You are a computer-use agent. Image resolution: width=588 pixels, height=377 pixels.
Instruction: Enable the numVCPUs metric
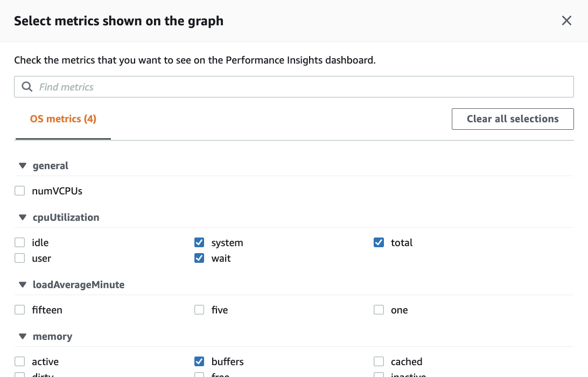[x=19, y=190]
